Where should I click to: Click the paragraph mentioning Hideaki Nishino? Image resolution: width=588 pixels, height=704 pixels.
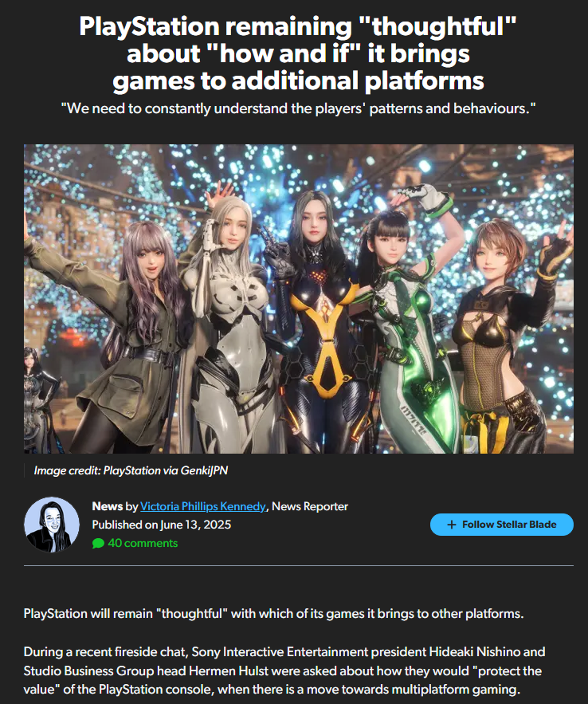pos(284,671)
